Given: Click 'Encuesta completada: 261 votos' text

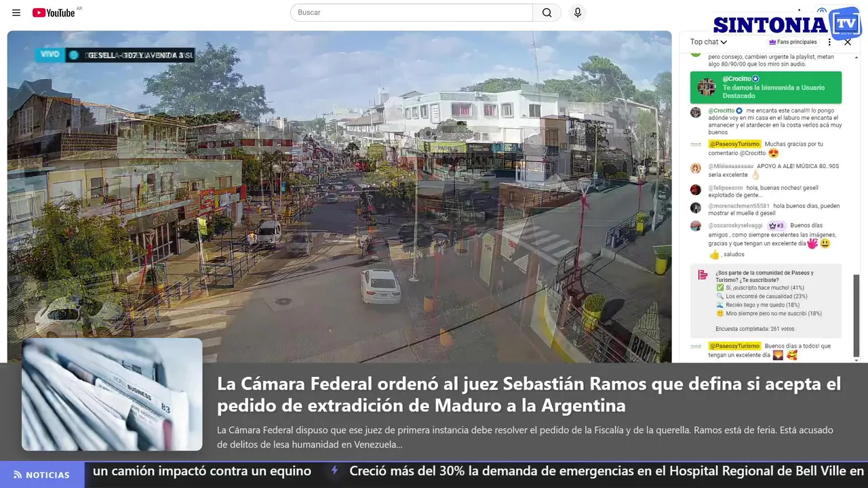Looking at the screenshot, I should click(755, 329).
